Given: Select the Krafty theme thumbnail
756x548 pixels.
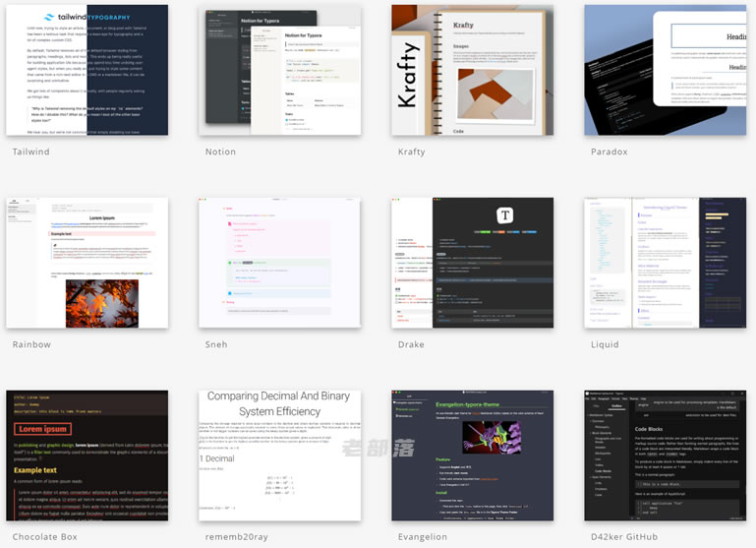Looking at the screenshot, I should [473, 70].
